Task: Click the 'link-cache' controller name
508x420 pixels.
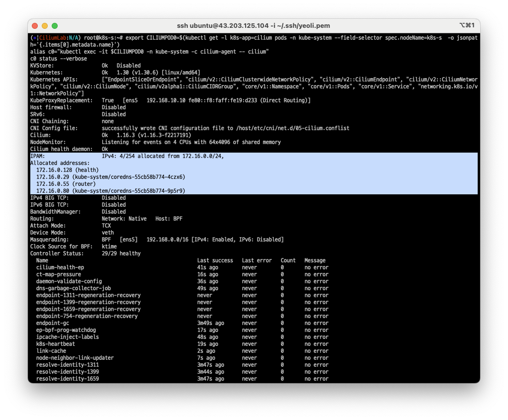Action: (x=51, y=351)
